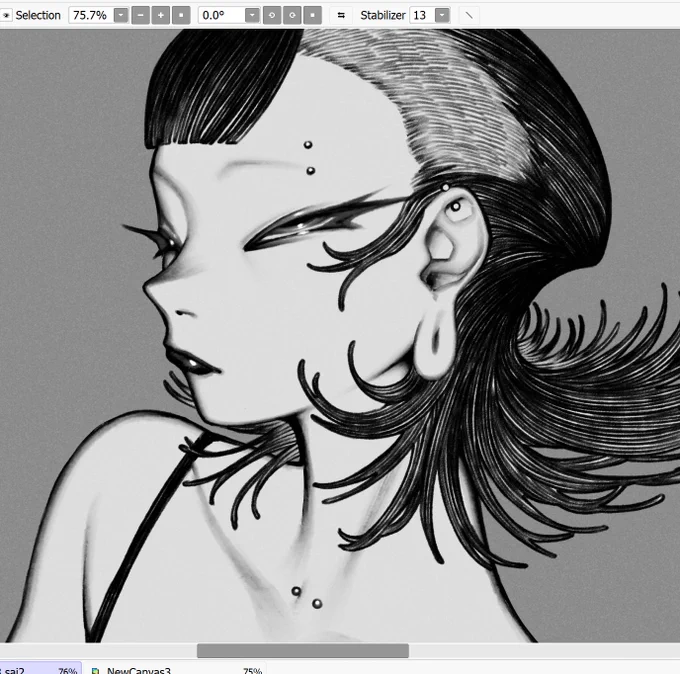Click the 0.0° rotation value field
The height and width of the screenshot is (674, 680).
[222, 15]
